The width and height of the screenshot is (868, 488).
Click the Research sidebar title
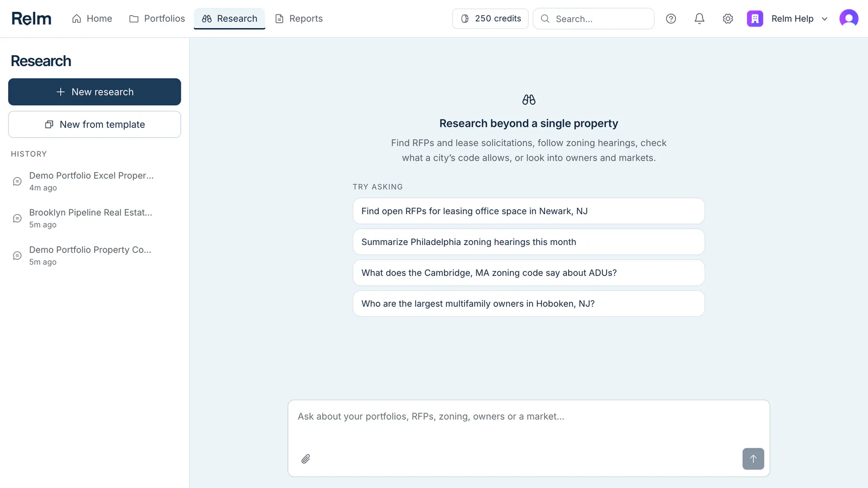coord(41,61)
